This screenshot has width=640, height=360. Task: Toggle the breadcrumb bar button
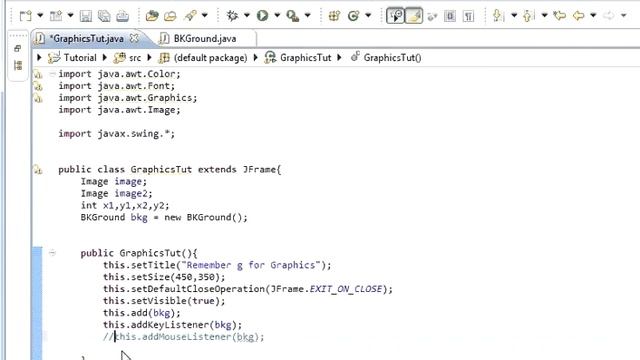(x=395, y=16)
